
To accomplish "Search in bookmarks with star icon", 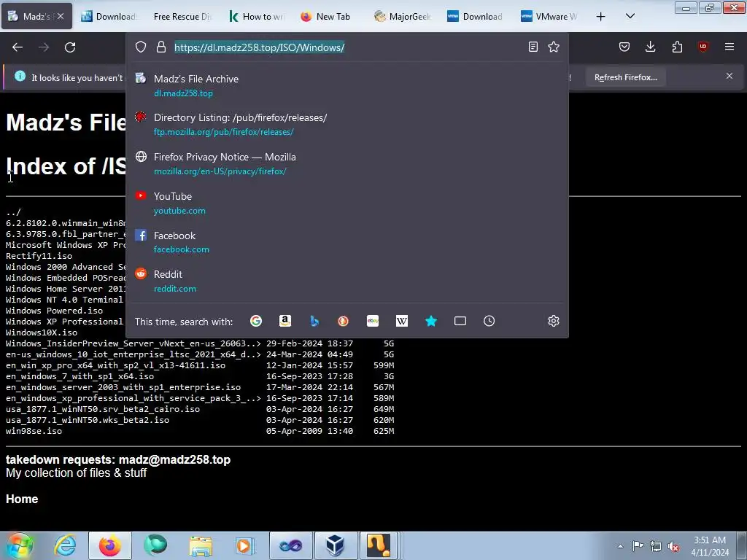I will (x=431, y=321).
